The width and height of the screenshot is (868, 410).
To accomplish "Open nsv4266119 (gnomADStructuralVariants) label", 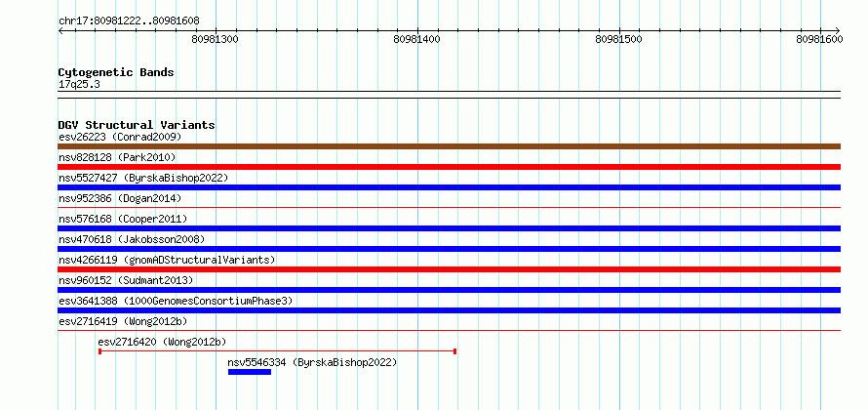I will [167, 260].
